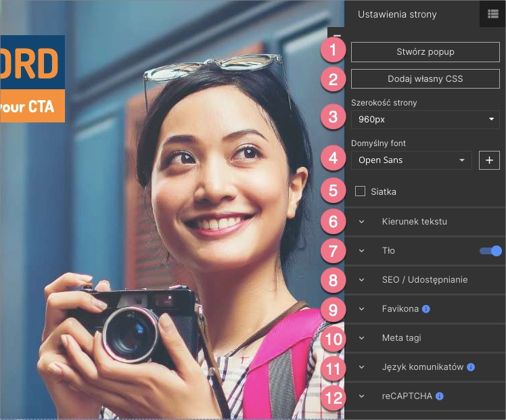Image resolution: width=506 pixels, height=420 pixels.
Task: Click the info icon beside reCAPTCHA
Action: (440, 396)
